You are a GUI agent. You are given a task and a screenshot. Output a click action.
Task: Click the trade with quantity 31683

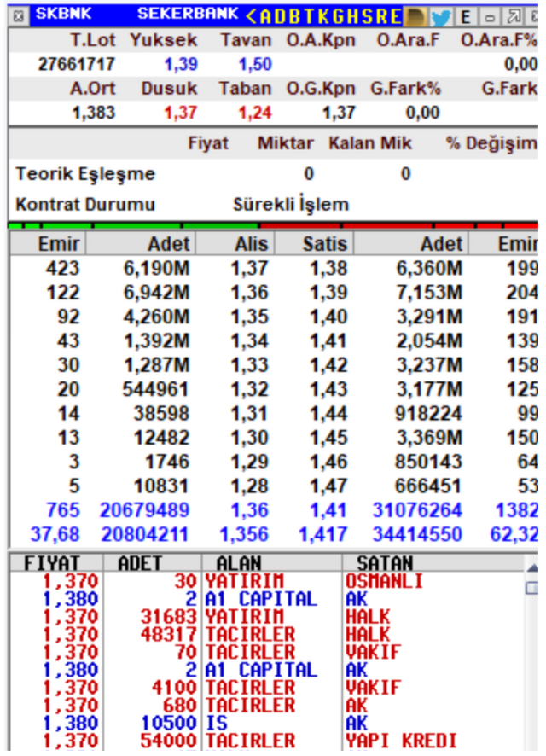(x=169, y=617)
